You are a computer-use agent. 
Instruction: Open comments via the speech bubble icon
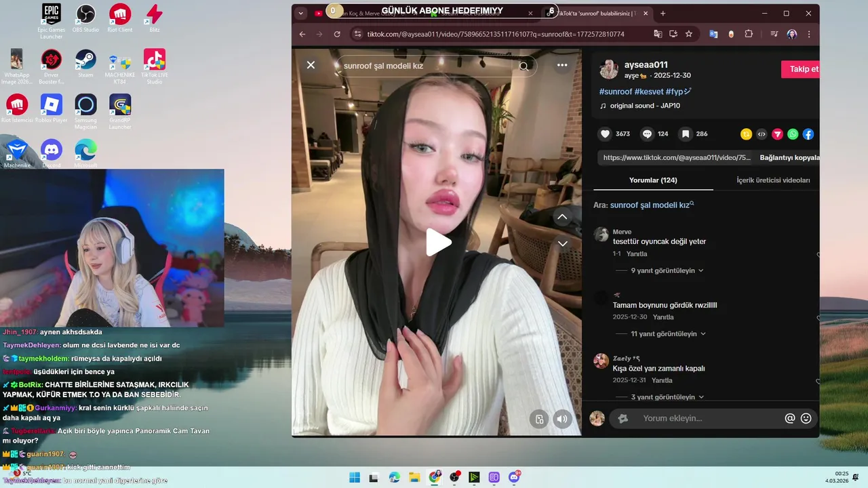[647, 134]
